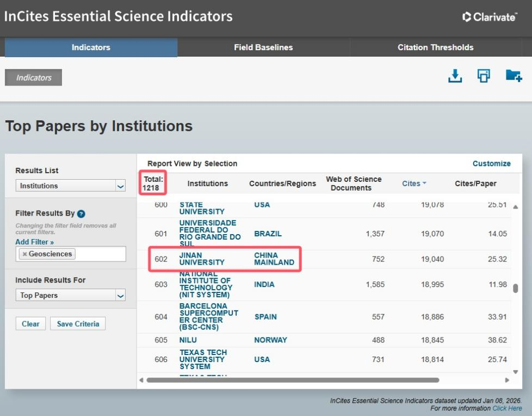Remove the Geosciences filter tag

click(x=24, y=254)
